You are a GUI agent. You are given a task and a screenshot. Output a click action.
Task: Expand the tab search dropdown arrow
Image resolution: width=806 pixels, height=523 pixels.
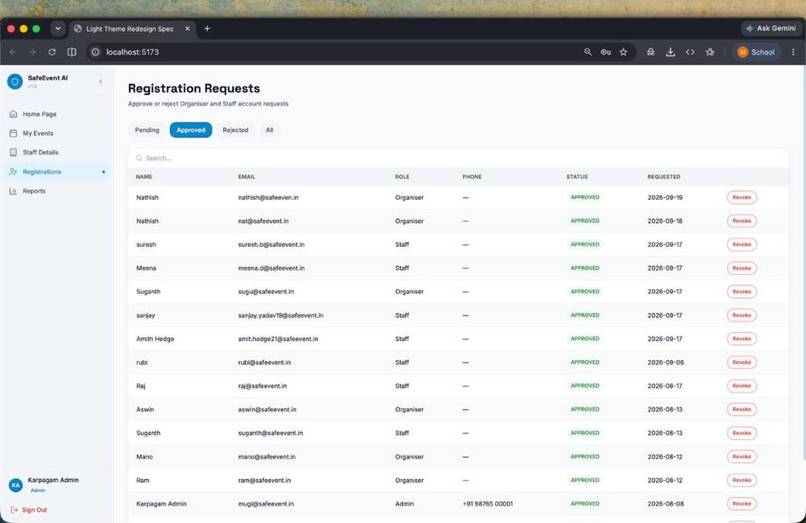(x=58, y=29)
